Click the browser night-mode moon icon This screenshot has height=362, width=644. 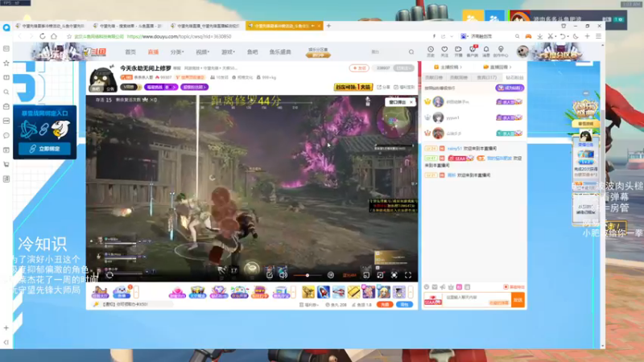[x=576, y=36]
